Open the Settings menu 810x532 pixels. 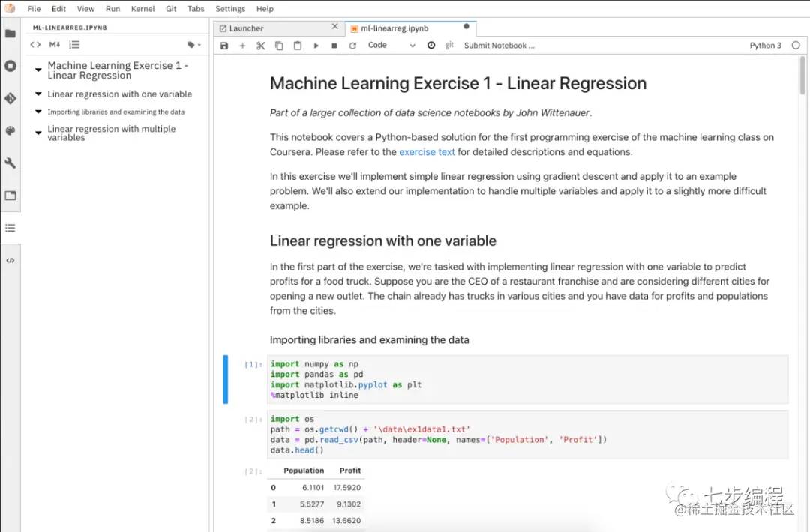tap(230, 9)
